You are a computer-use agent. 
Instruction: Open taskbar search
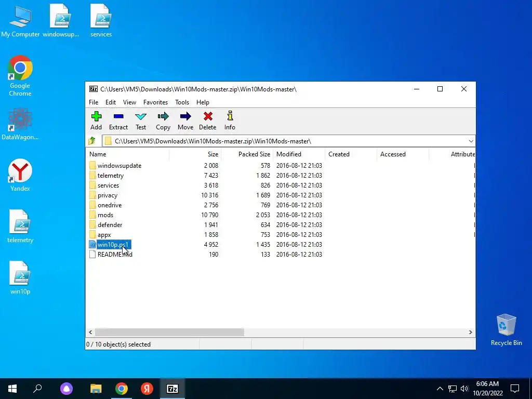[37, 389]
